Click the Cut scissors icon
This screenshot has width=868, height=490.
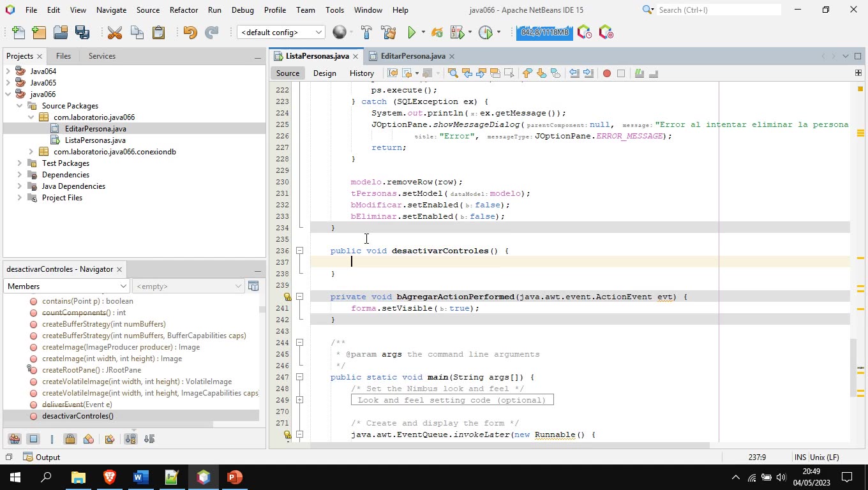(115, 33)
